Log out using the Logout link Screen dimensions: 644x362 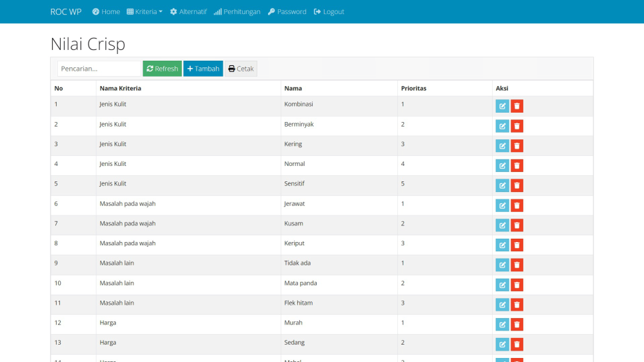[329, 12]
